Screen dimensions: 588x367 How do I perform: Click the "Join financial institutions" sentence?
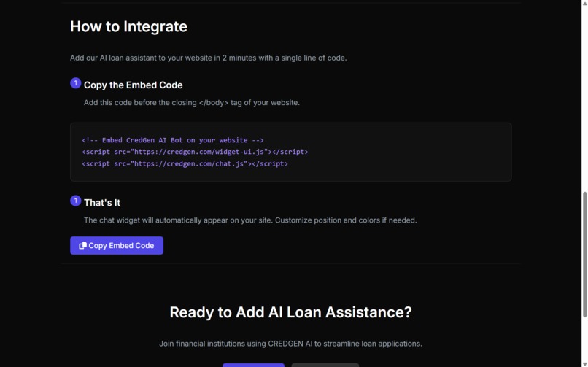[x=290, y=344]
